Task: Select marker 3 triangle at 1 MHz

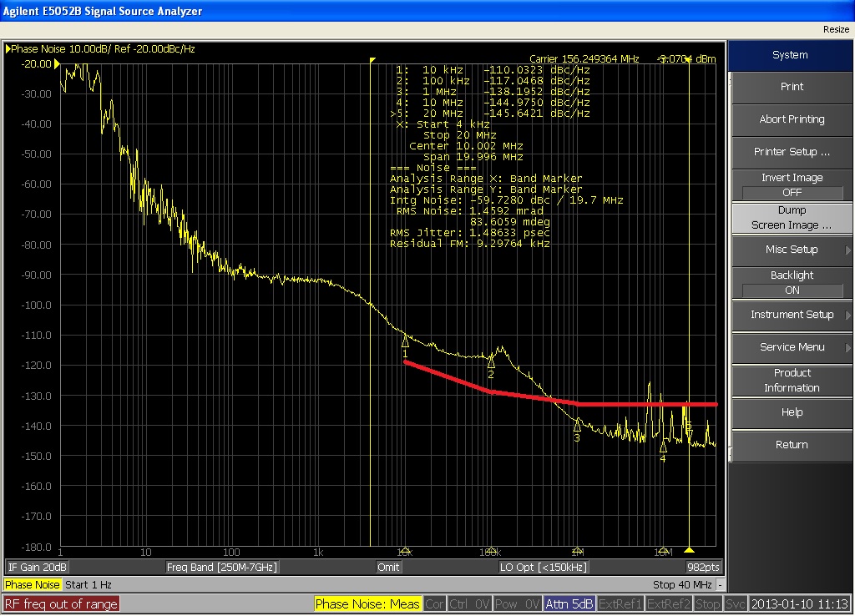Action: point(577,425)
